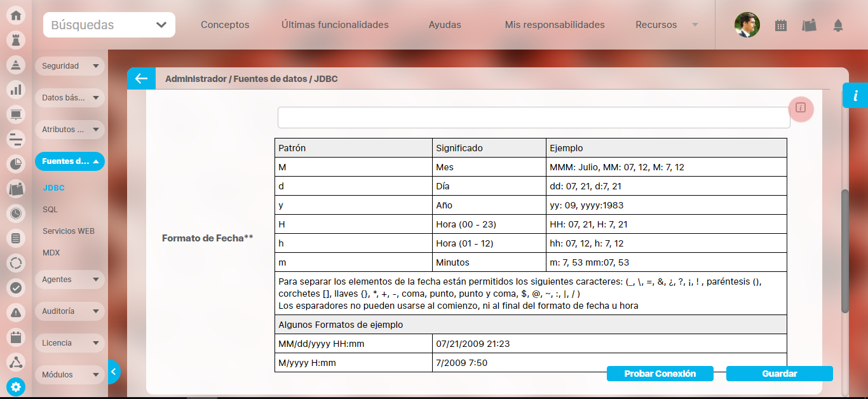
Task: Open the bar chart indicators icon
Action: [16, 90]
